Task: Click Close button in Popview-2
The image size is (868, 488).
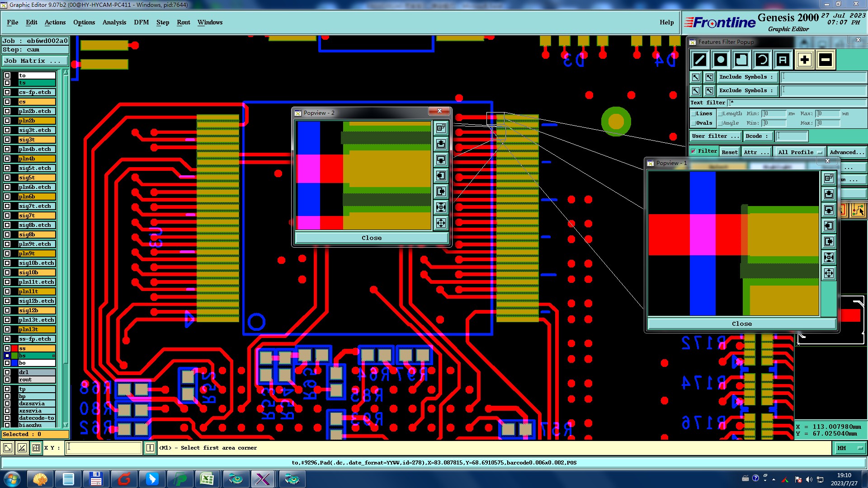Action: [x=372, y=238]
